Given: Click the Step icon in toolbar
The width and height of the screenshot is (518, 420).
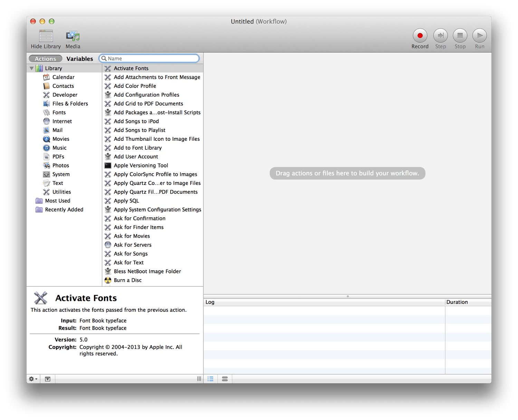Looking at the screenshot, I should [440, 36].
